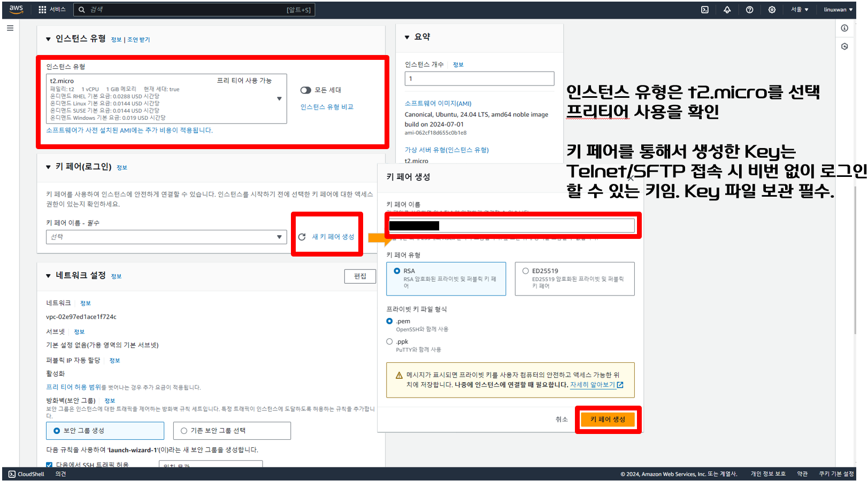Open the settings gear icon
868x481 pixels.
(772, 10)
